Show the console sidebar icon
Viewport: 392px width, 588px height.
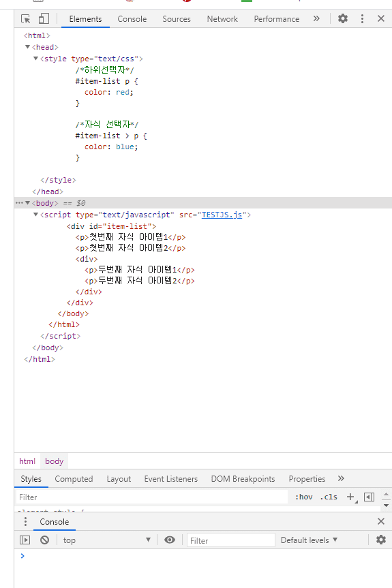pos(25,540)
